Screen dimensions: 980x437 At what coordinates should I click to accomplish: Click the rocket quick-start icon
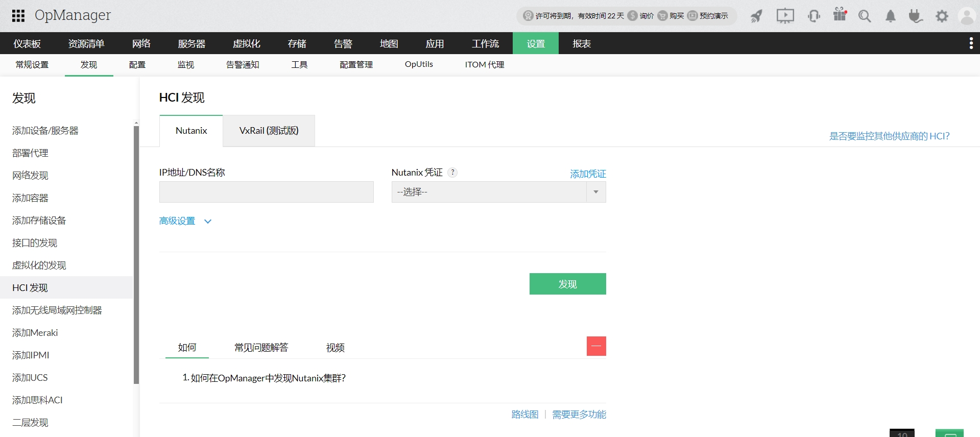[756, 16]
